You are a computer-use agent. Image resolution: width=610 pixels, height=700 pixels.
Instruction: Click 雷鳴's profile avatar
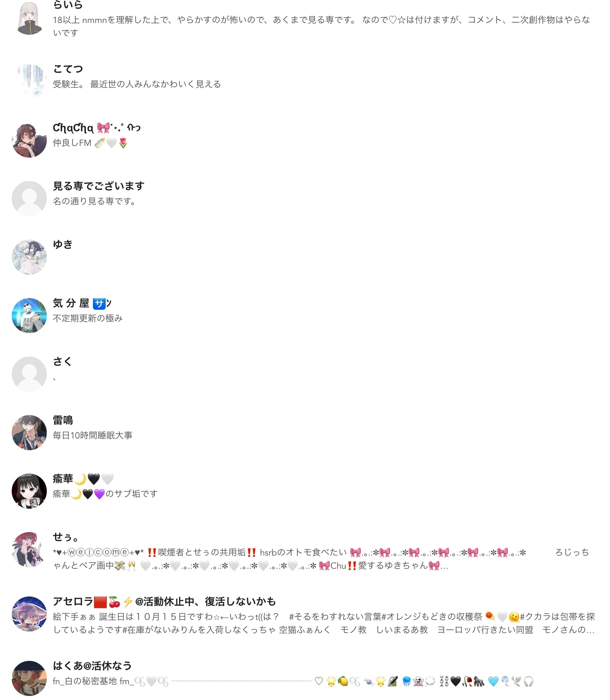click(x=29, y=432)
